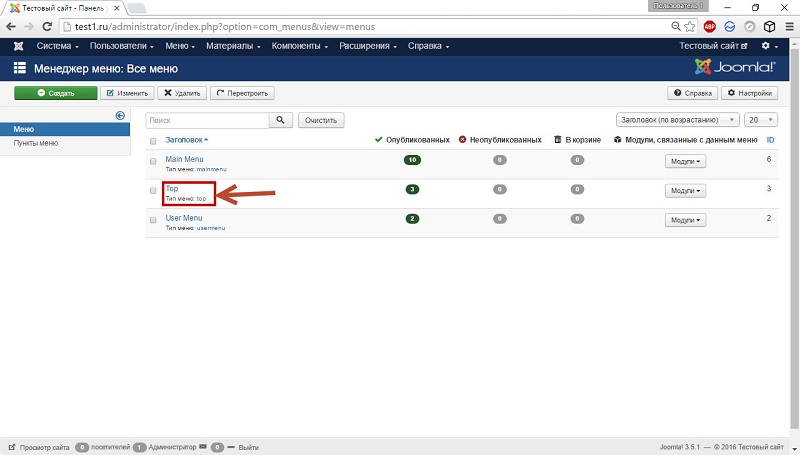Click the Очистить button
The width and height of the screenshot is (800, 455).
point(321,120)
